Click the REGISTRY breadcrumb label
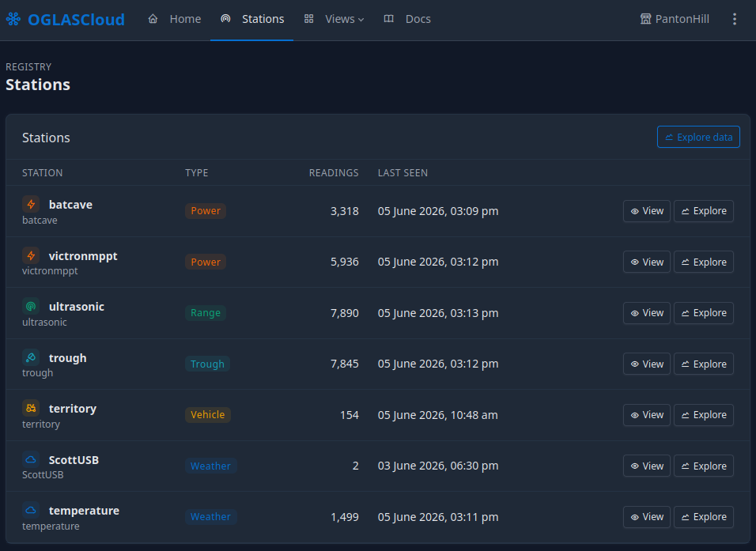 (28, 66)
